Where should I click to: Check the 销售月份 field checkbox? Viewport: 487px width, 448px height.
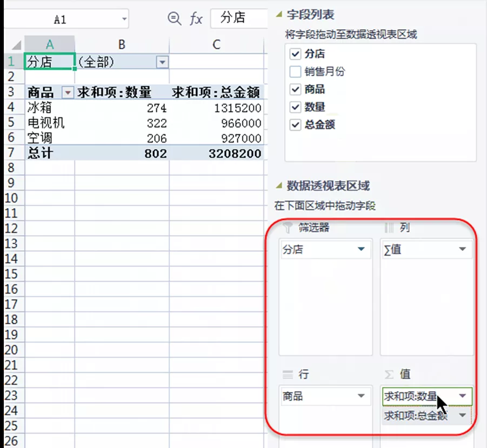click(295, 71)
